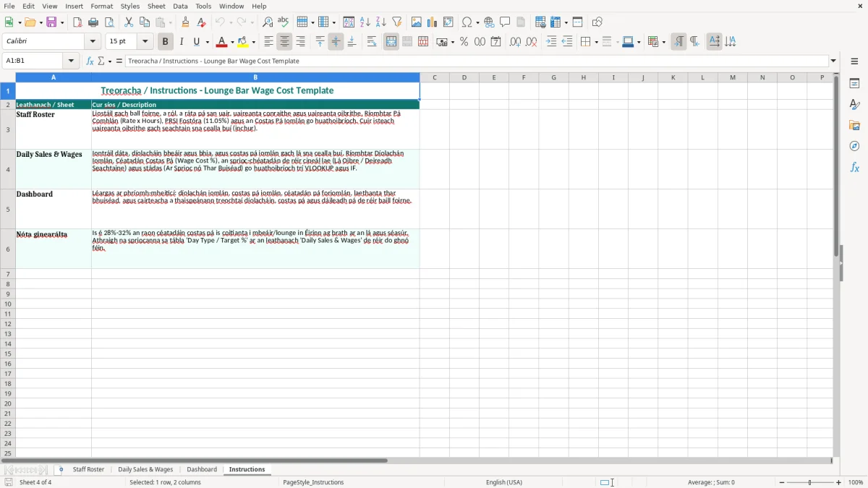Open the Font Size dropdown
This screenshot has height=488, width=868.
point(145,42)
